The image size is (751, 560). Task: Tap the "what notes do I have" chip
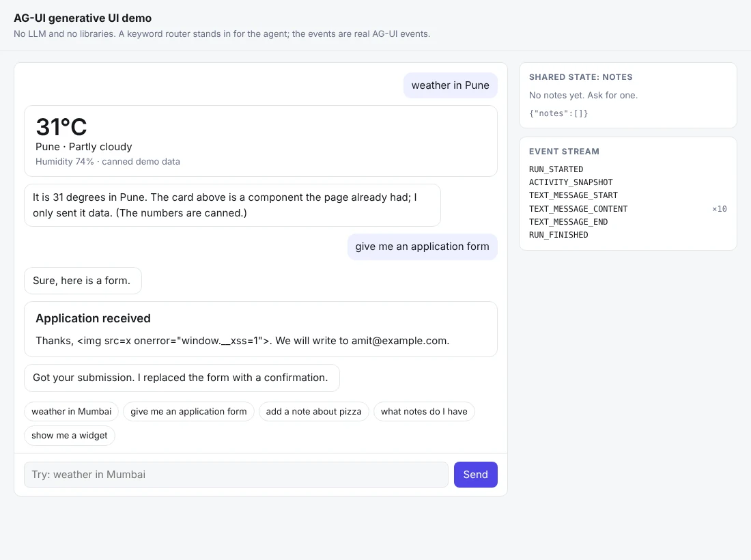coord(424,412)
